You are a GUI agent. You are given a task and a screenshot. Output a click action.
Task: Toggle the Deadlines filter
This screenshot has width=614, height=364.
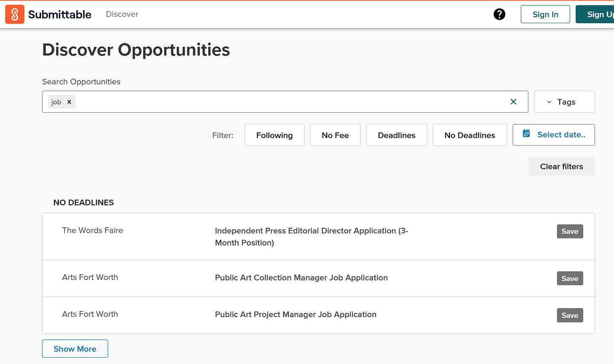[x=396, y=135]
